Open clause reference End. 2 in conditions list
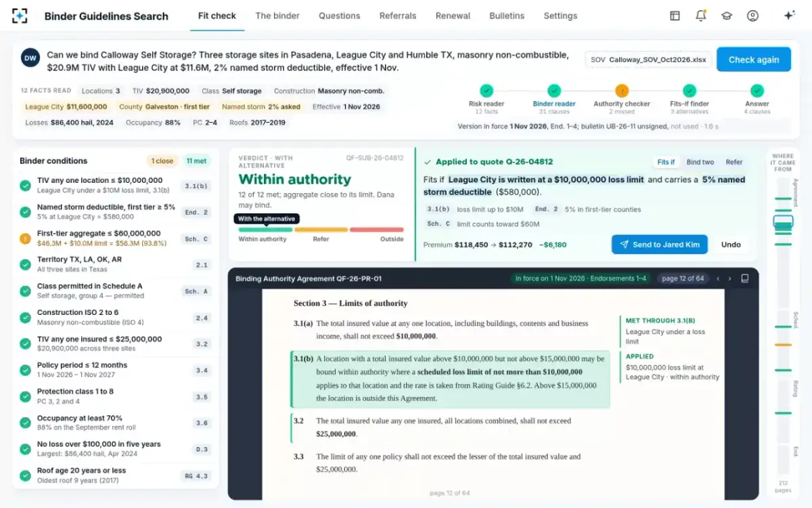 click(196, 212)
